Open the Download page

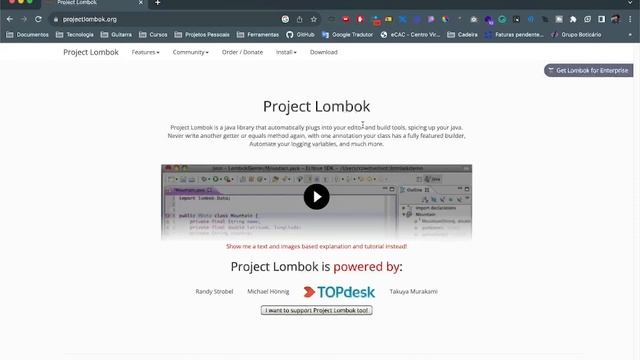point(324,52)
